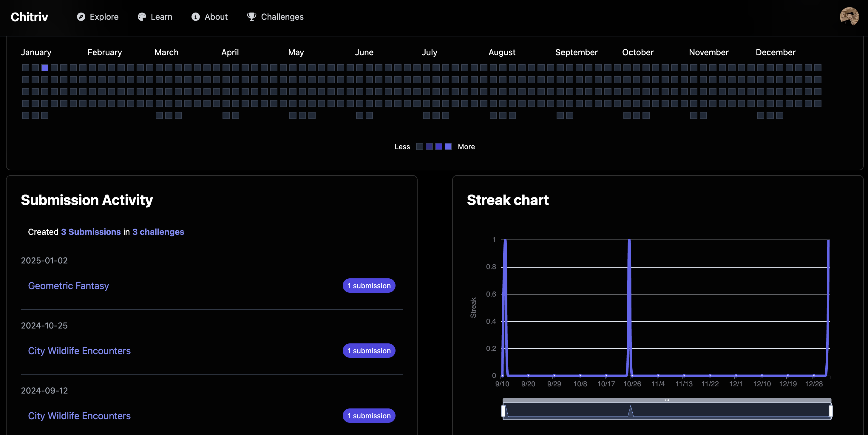
Task: Click the brightest legend square beside More
Action: coord(448,146)
